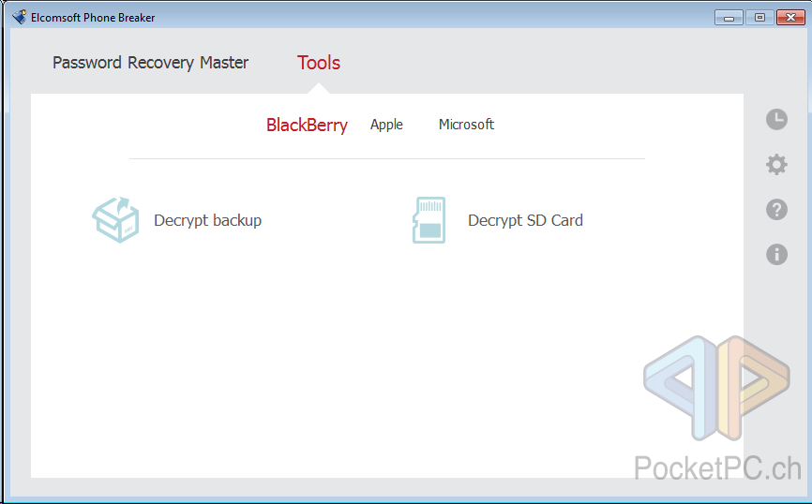This screenshot has width=812, height=504.
Task: Open settings via the gear icon
Action: coord(776,165)
